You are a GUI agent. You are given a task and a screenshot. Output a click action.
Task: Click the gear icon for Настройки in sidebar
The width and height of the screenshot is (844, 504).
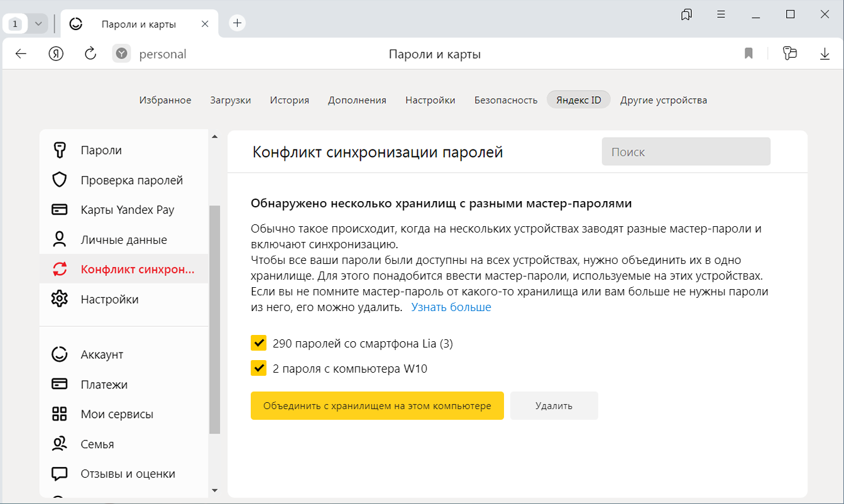pyautogui.click(x=60, y=299)
